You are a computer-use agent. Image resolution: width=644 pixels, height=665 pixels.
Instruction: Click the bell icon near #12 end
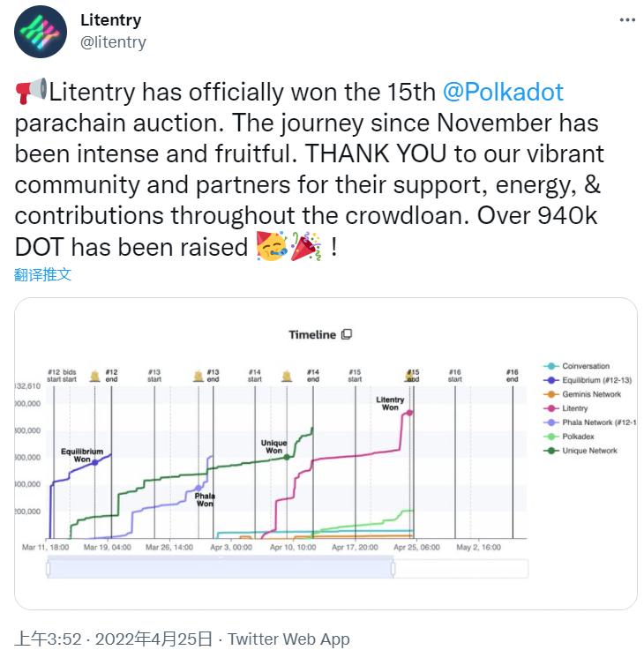tap(95, 376)
